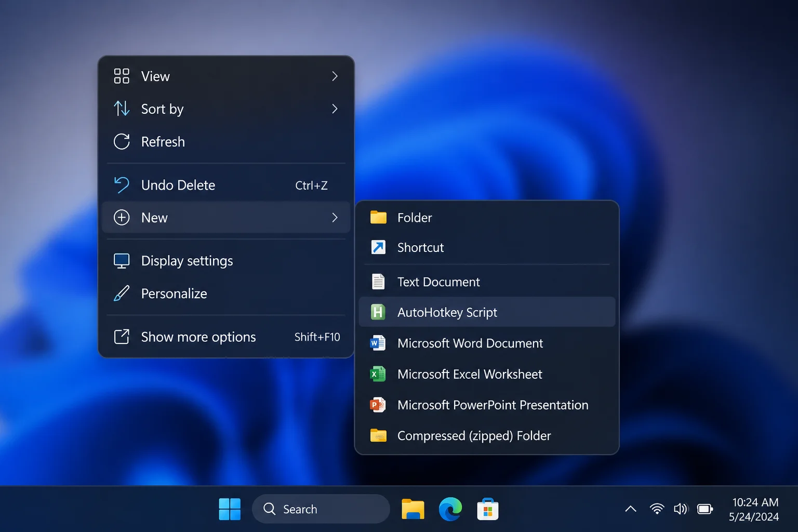
Task: Select Undo Delete menu entry
Action: coord(226,185)
